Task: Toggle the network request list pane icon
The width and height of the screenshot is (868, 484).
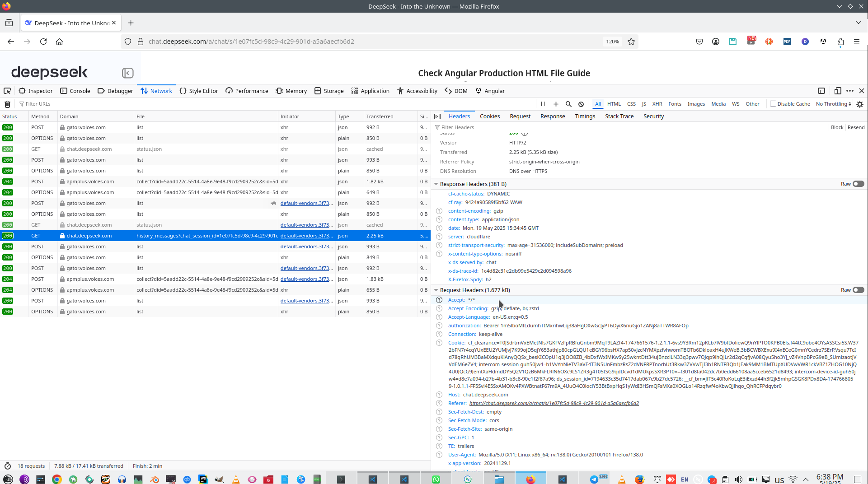Action: tap(437, 116)
